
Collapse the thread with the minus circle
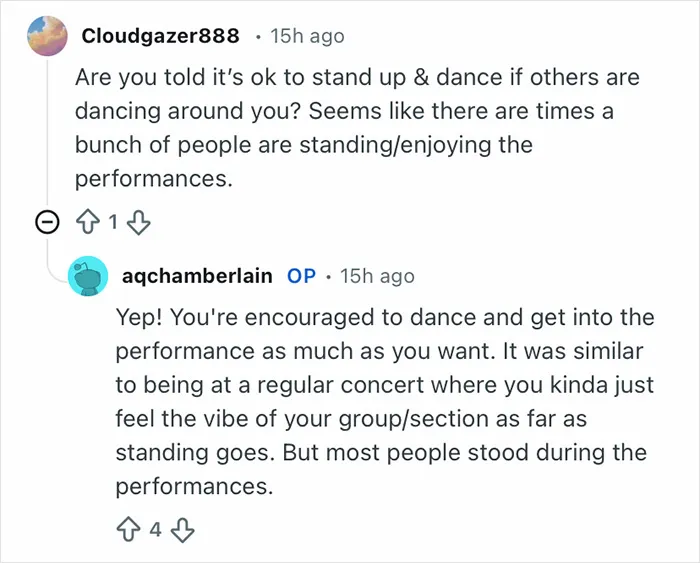(x=47, y=222)
